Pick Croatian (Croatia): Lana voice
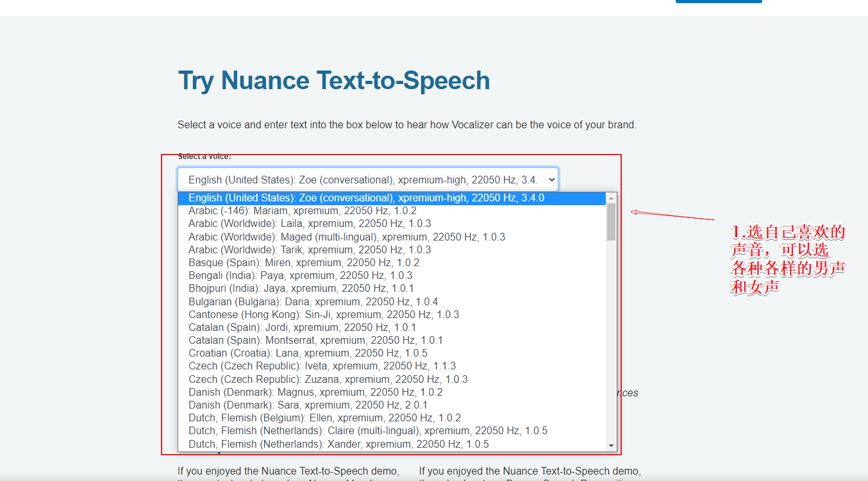 pos(392,353)
